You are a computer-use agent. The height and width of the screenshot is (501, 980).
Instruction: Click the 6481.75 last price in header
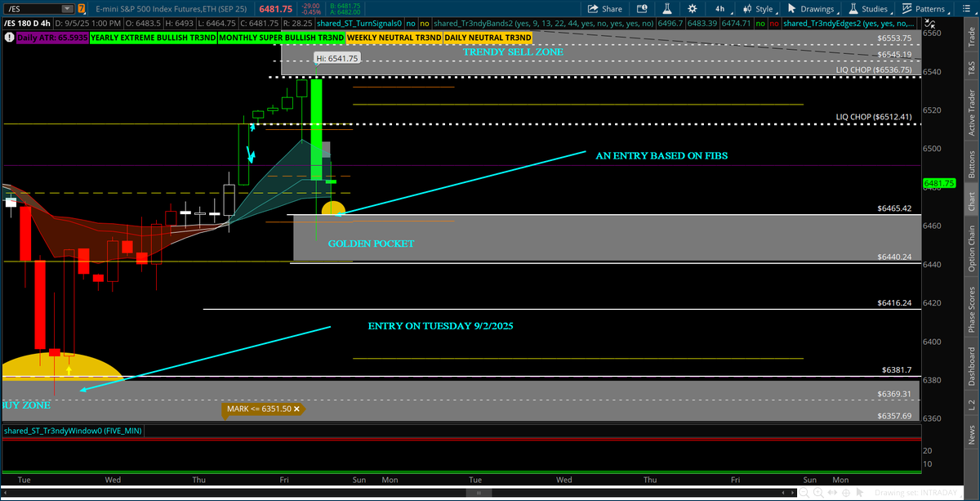(275, 9)
